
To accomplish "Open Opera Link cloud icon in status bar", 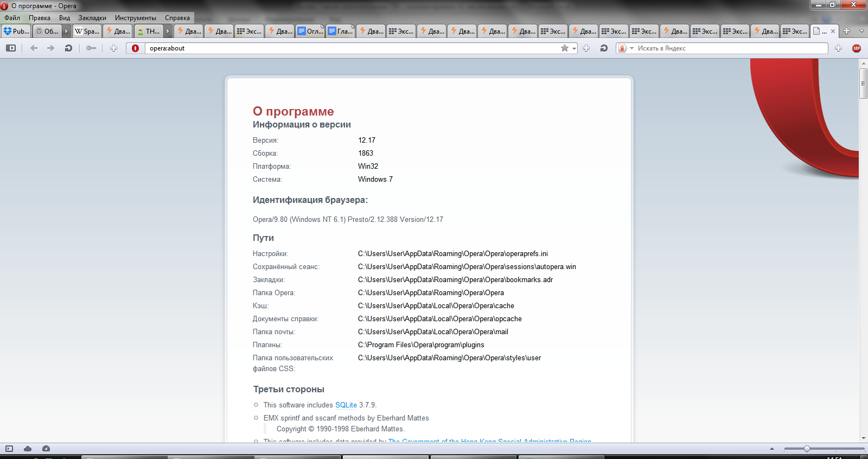I will tap(28, 449).
